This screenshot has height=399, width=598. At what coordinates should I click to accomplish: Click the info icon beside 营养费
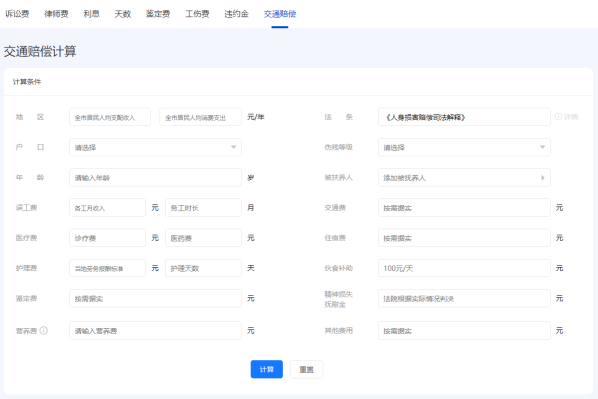44,330
